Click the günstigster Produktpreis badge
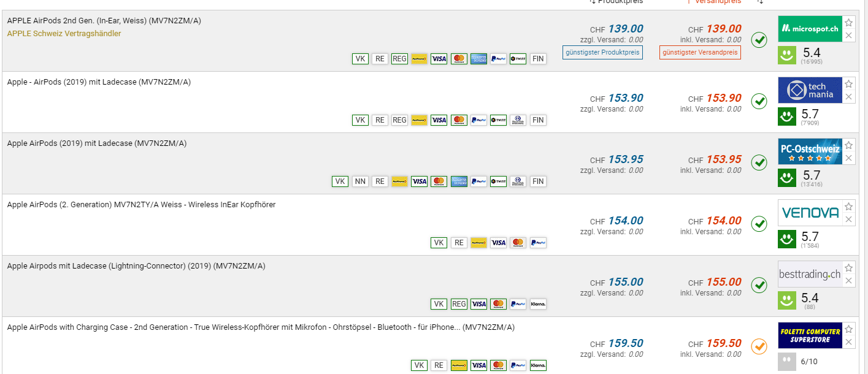This screenshot has height=374, width=868. pos(602,53)
